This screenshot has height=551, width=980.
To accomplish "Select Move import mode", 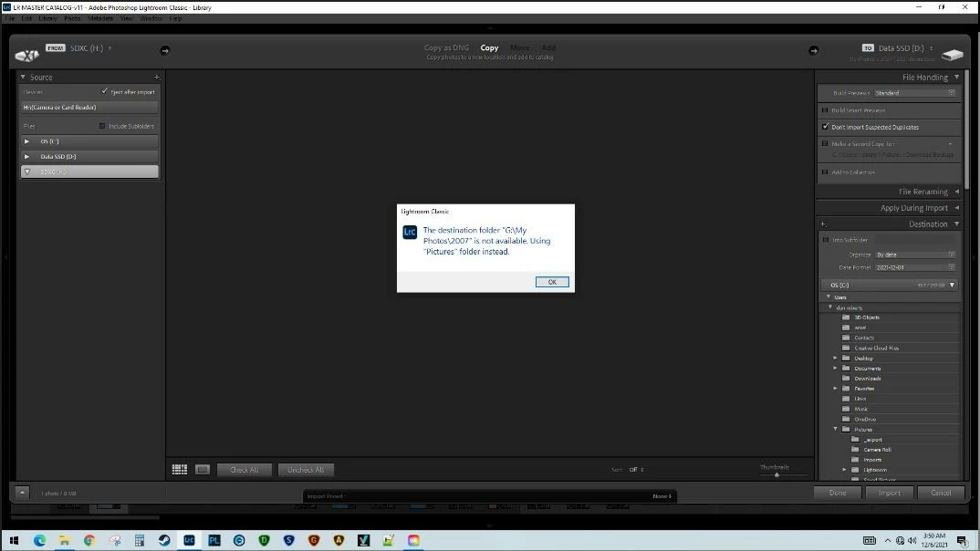I will pyautogui.click(x=519, y=48).
